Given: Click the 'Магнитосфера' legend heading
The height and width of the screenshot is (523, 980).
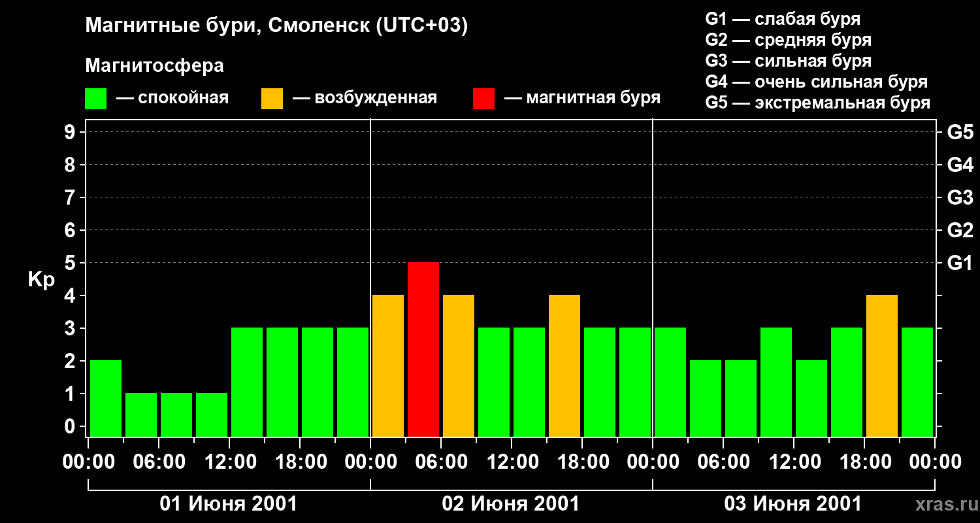Looking at the screenshot, I should (154, 66).
